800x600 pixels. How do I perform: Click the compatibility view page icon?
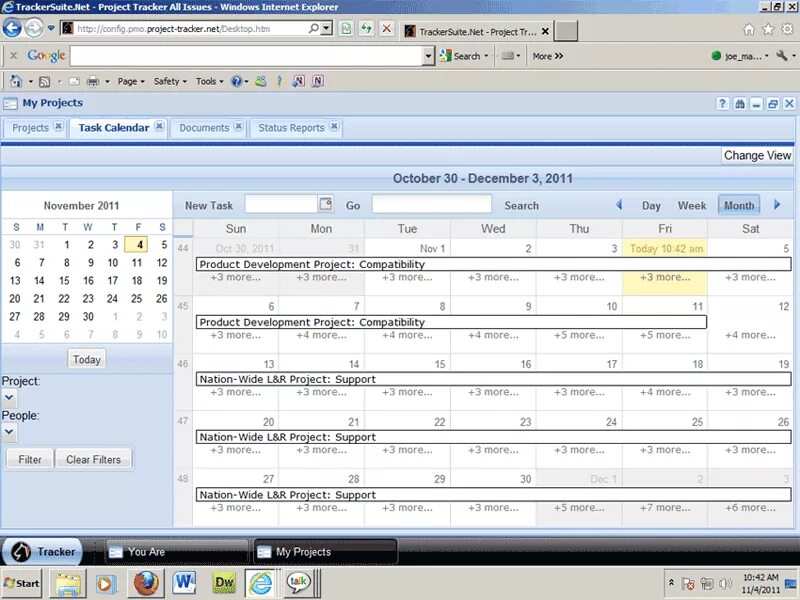point(346,29)
